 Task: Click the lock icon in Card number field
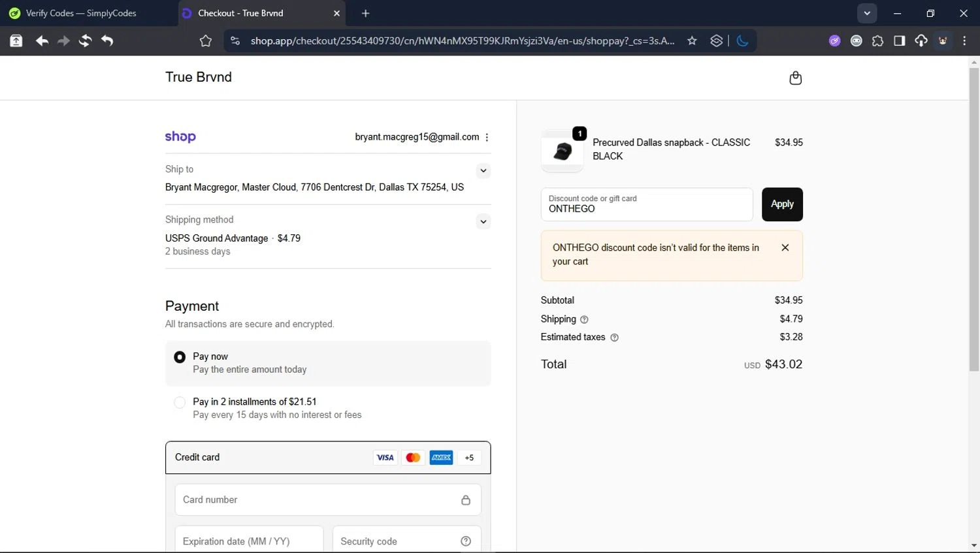tap(466, 500)
